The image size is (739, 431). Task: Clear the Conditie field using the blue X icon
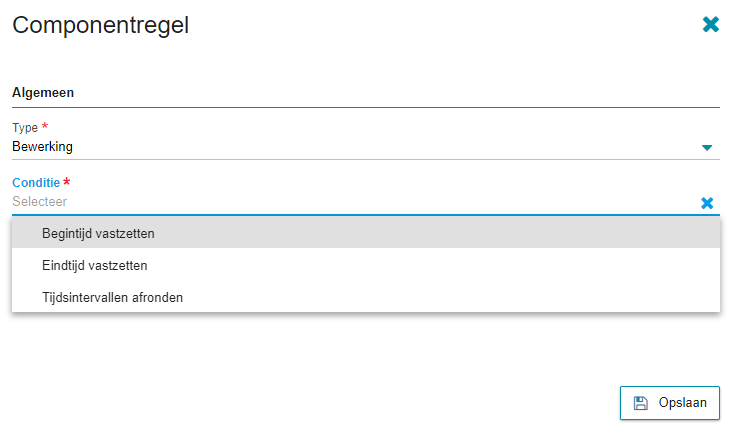click(x=707, y=203)
